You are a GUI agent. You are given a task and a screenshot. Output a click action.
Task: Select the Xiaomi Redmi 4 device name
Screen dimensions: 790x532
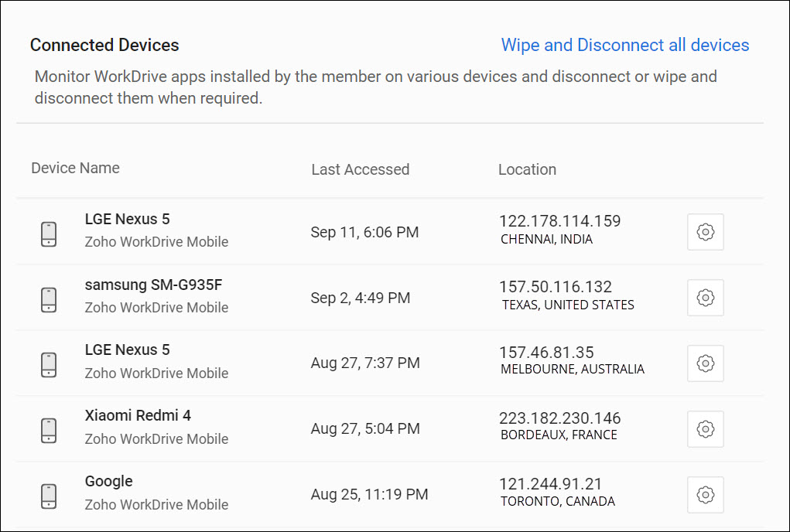click(138, 415)
